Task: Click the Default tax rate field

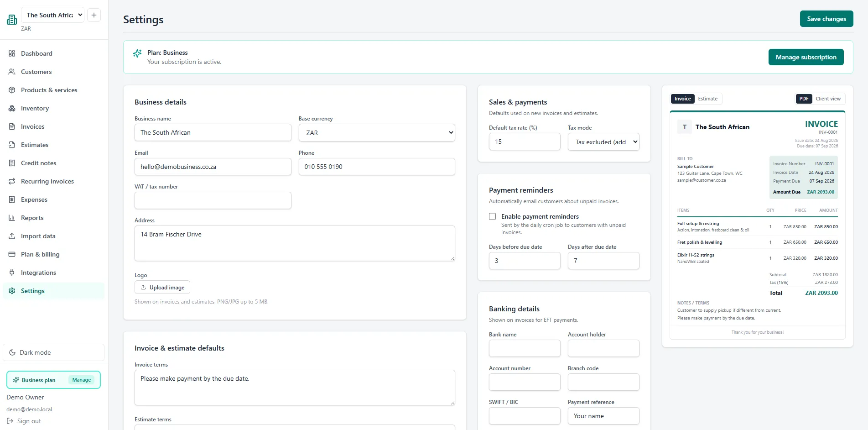Action: (x=525, y=142)
